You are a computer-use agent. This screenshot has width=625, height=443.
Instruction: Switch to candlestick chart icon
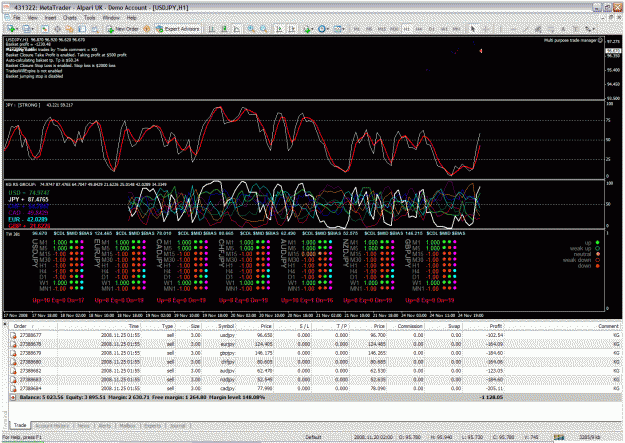coord(224,29)
